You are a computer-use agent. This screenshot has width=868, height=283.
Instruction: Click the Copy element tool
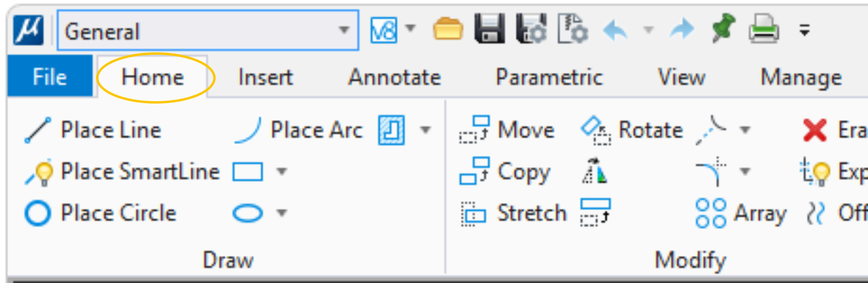505,172
